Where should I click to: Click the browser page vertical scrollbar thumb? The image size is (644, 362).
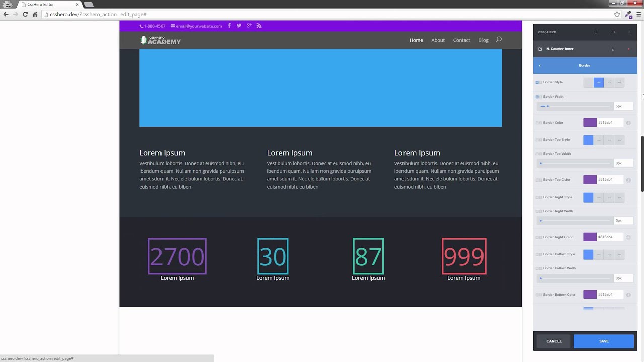coord(642,163)
